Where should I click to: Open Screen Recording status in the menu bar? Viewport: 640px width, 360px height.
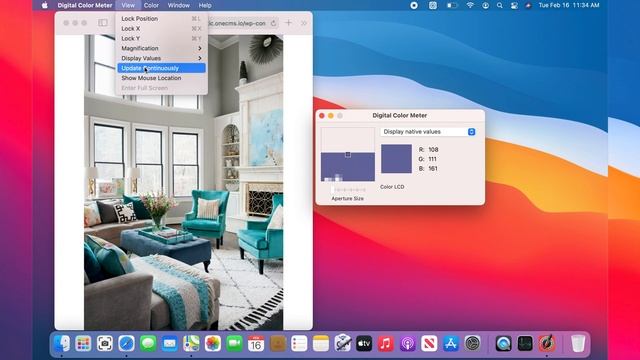414,5
